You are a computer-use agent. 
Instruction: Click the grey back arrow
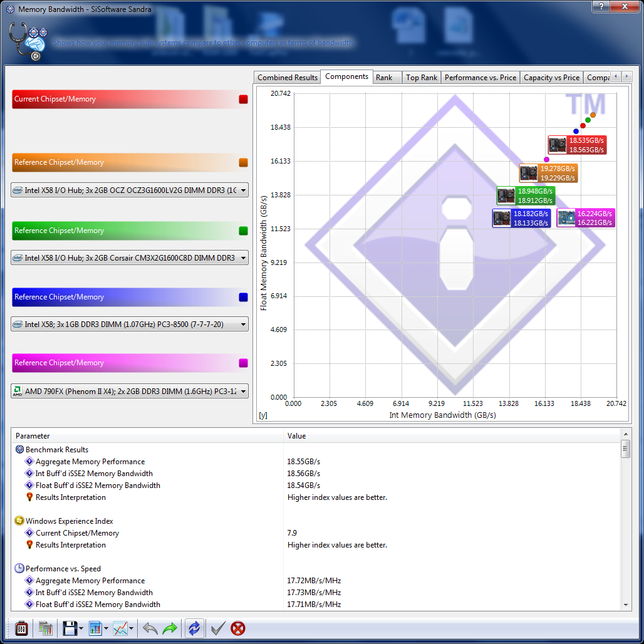tap(150, 628)
